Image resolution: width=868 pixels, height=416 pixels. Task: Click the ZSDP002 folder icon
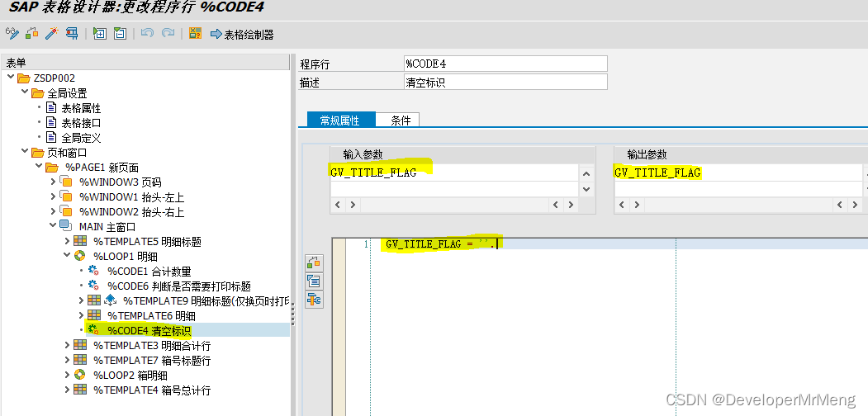[x=24, y=78]
